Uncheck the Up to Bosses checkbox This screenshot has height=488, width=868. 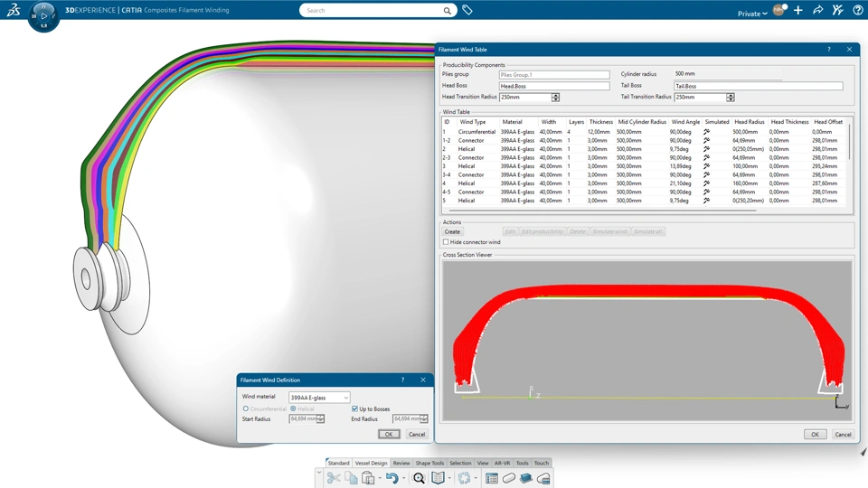click(x=354, y=408)
